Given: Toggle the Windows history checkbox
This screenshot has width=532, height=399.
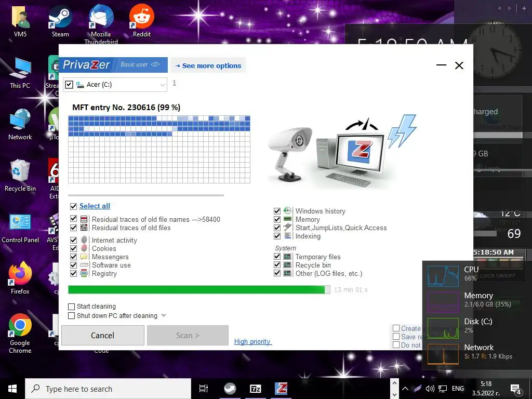Looking at the screenshot, I should tap(277, 211).
